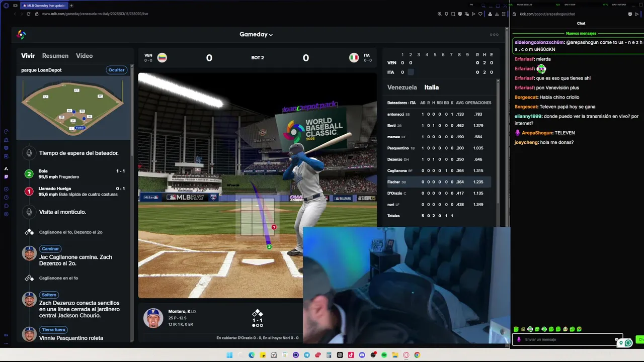Click the OPERACIONES column header
This screenshot has height=362, width=644.
478,103
